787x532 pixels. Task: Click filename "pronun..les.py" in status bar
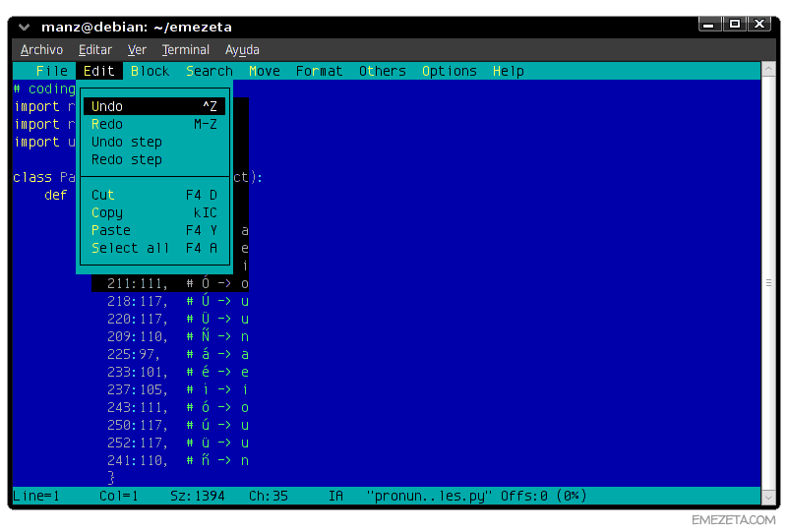coord(429,496)
